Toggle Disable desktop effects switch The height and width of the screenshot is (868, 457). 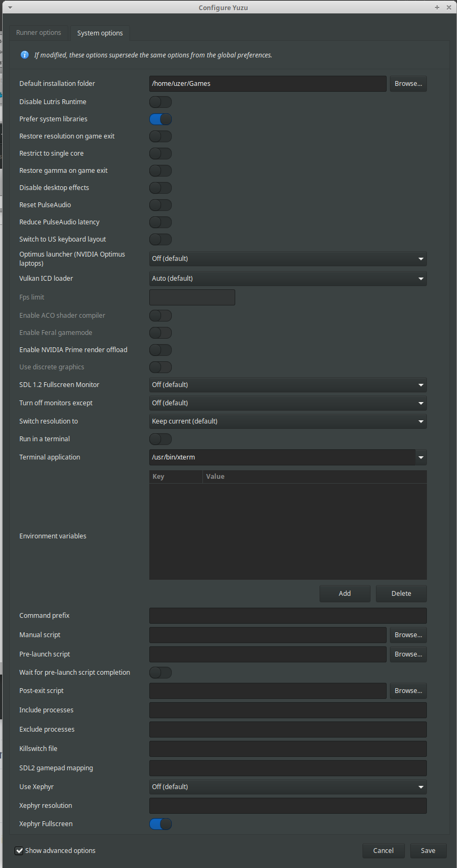coord(161,188)
